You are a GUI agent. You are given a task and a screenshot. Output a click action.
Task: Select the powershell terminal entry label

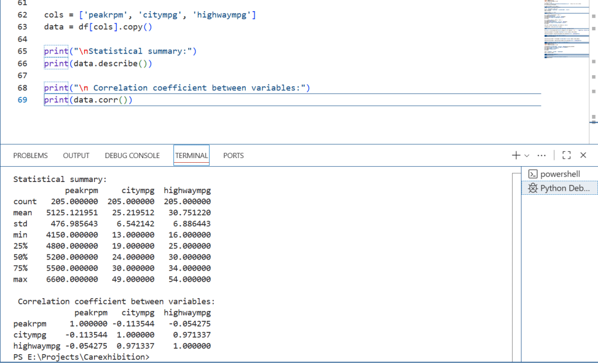561,174
